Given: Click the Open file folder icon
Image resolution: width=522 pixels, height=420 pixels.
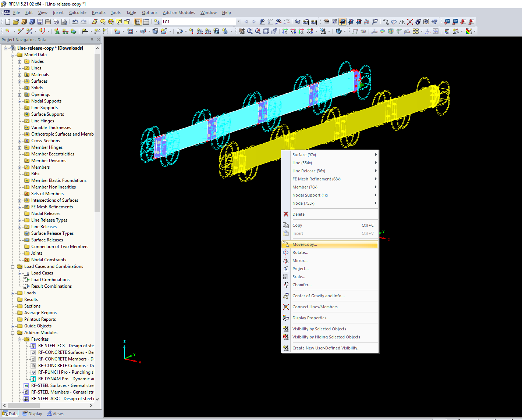Looking at the screenshot, I should click(15, 22).
